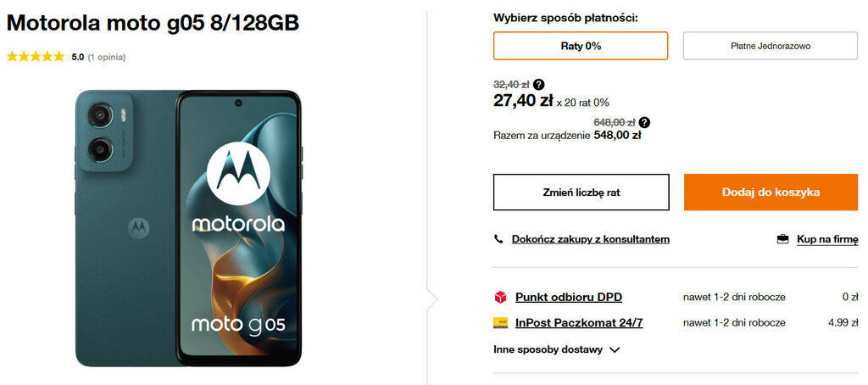Screen dimensions: 868x385
Task: Click the phone handset icon
Action: click(x=498, y=239)
